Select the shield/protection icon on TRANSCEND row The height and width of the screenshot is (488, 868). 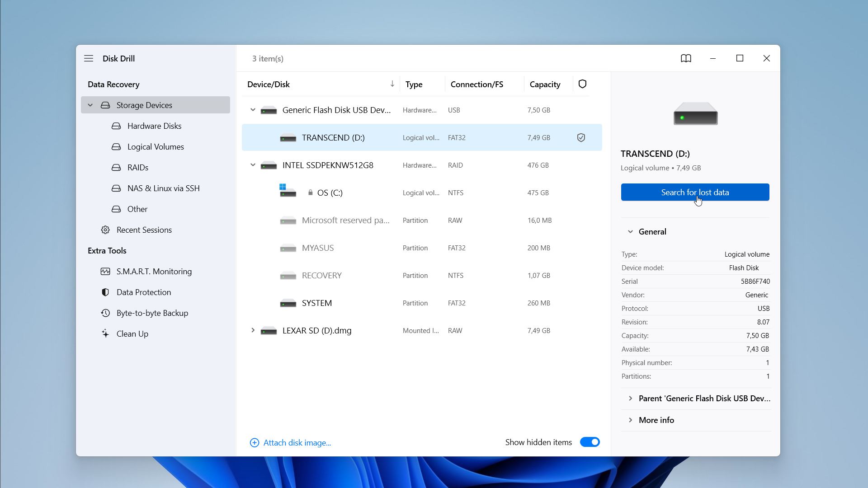coord(580,137)
